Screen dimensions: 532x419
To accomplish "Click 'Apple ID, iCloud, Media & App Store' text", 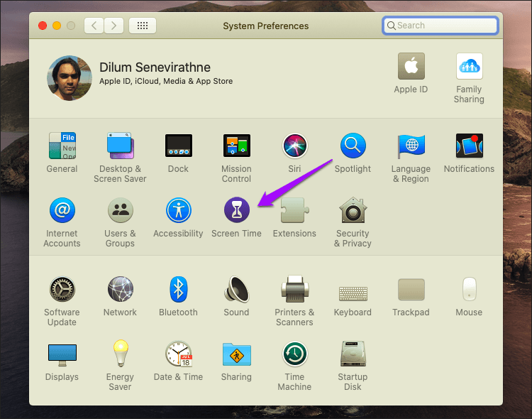I will tap(166, 81).
